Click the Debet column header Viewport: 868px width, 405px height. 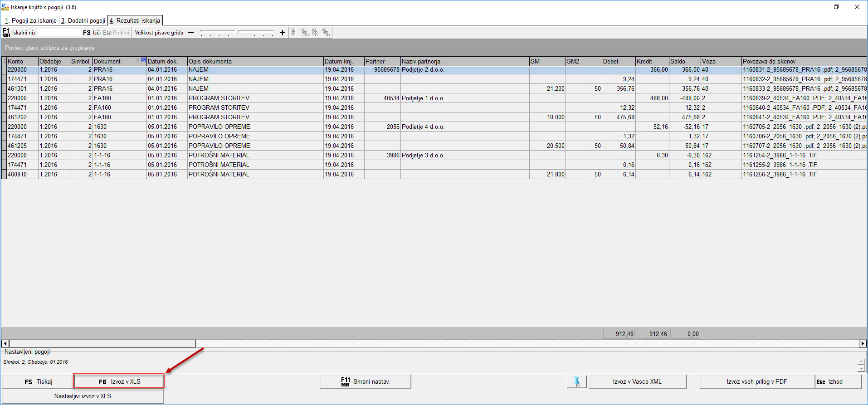619,61
